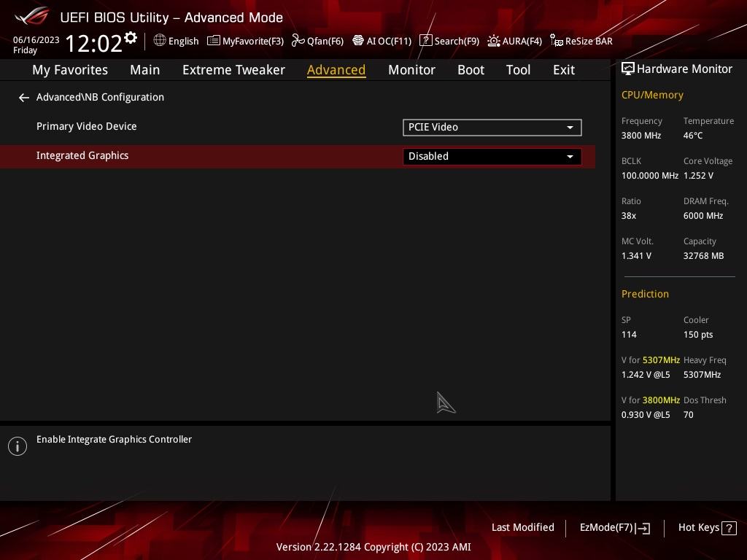
Task: Switch to Extreme Tweaker tab
Action: [233, 70]
